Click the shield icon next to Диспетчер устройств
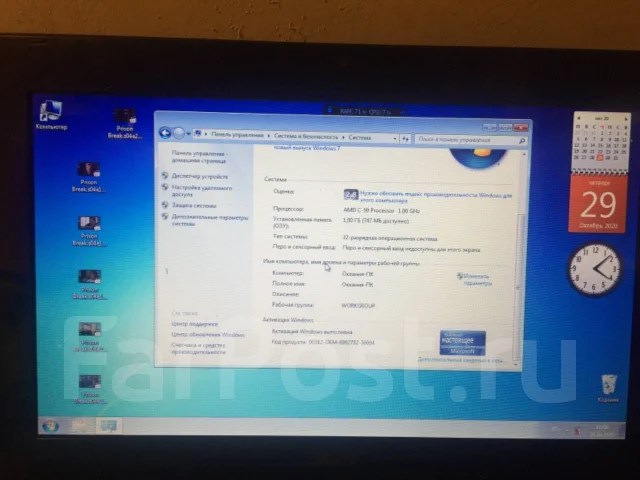The image size is (640, 480). (x=165, y=176)
